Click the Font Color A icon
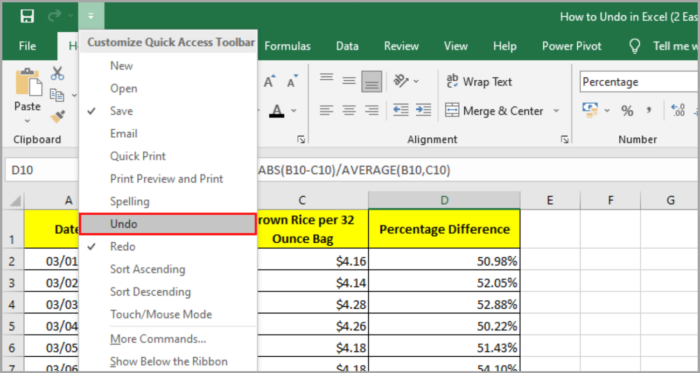This screenshot has height=373, width=700. pyautogui.click(x=277, y=111)
